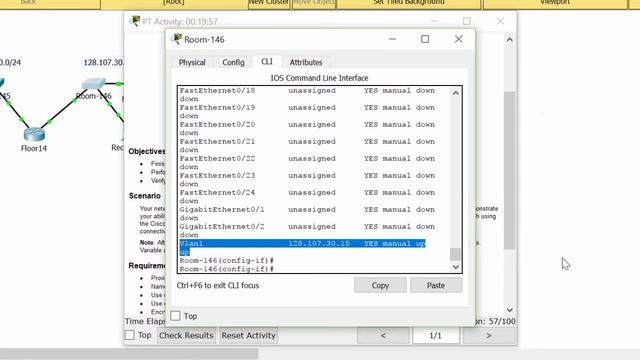
Task: Click the CLI scrollbar up arrow
Action: [x=456, y=93]
